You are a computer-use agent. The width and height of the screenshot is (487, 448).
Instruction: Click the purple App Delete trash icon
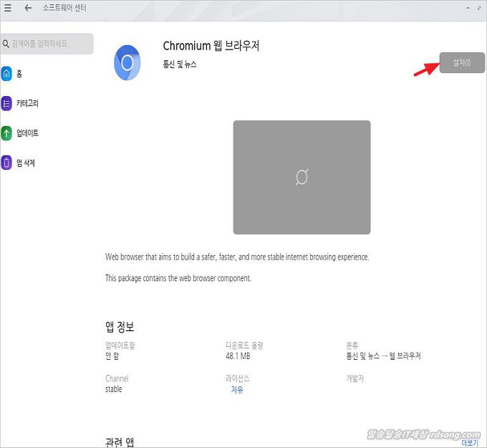pos(6,163)
